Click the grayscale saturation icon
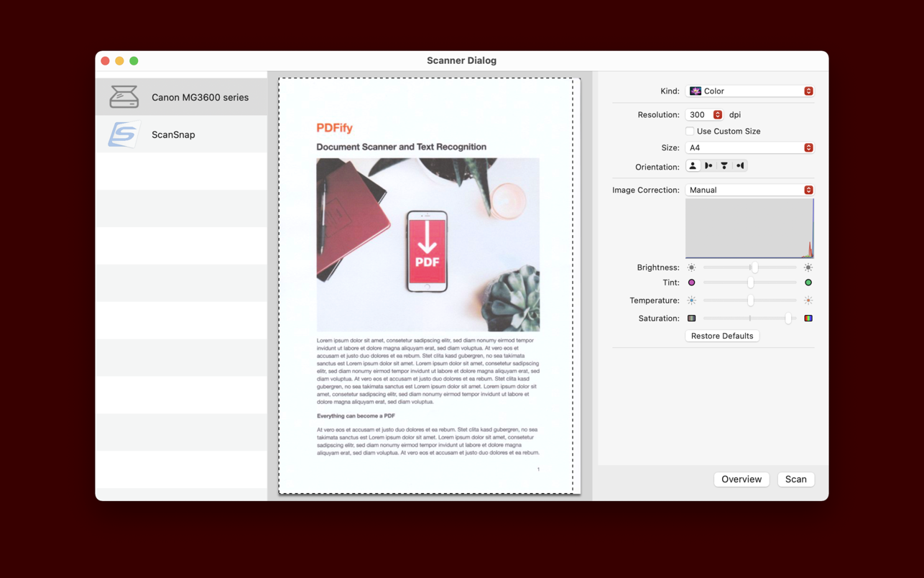Screen dimensions: 924x578 tap(692, 318)
